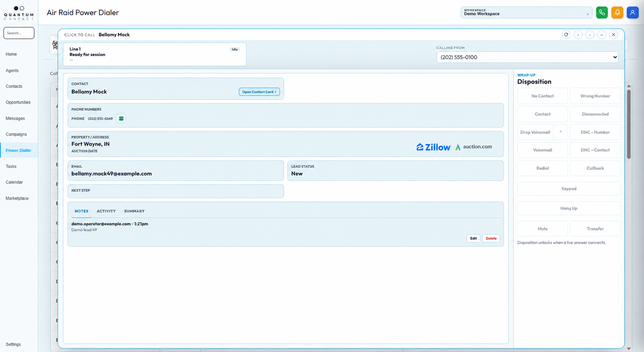The height and width of the screenshot is (352, 644).
Task: Delete the Demo lead 49 note
Action: click(x=491, y=238)
